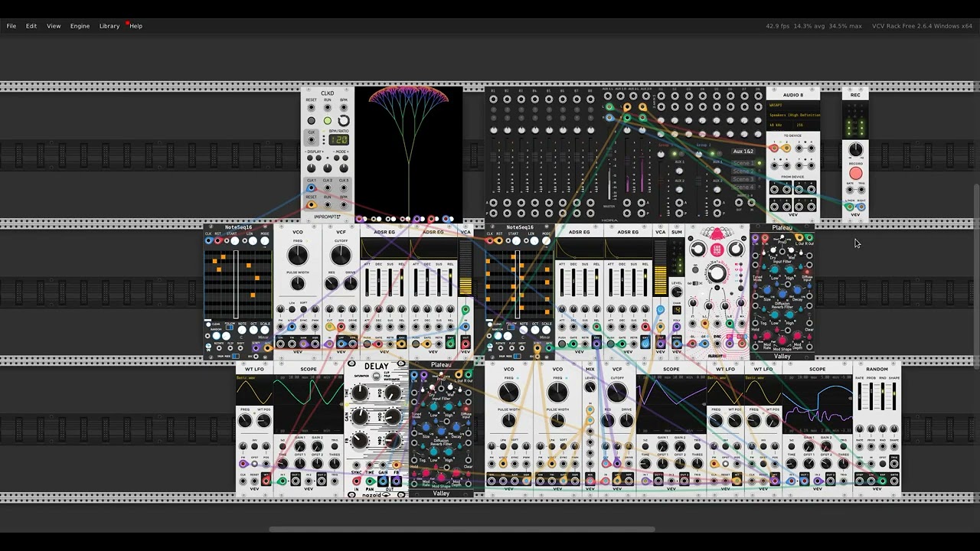Click the REC module level knob
Image resolution: width=980 pixels, height=551 pixels.
point(855,150)
